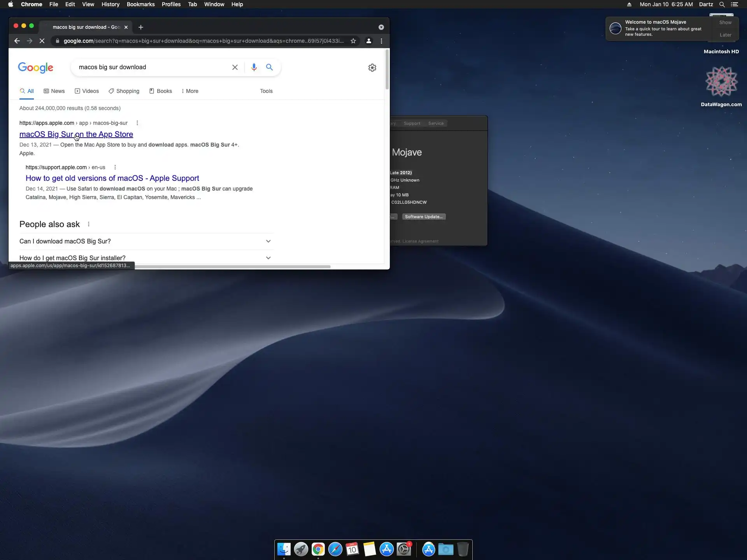Open System Preferences in the Dock
The height and width of the screenshot is (560, 747).
(x=404, y=549)
